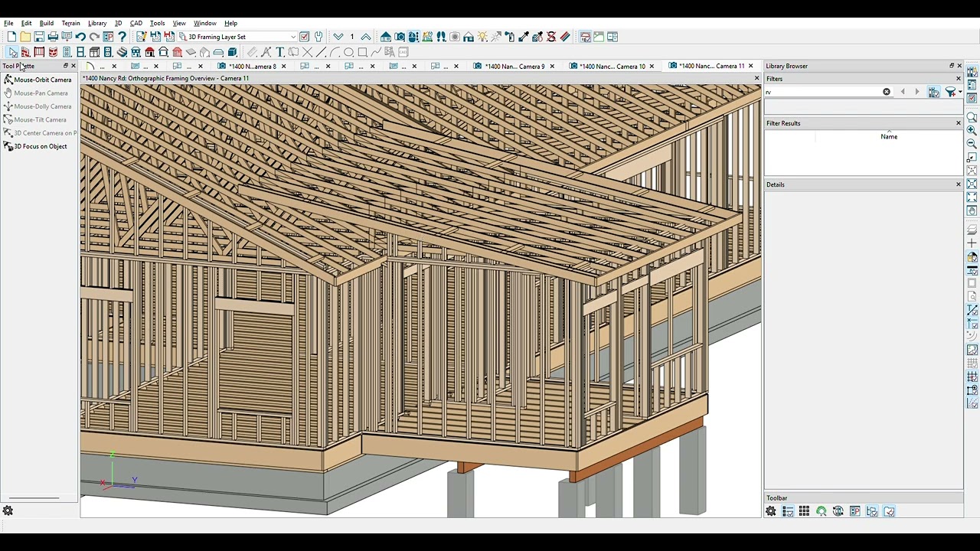The image size is (980, 551).
Task: Undock the Library Browser panel
Action: pyautogui.click(x=952, y=66)
